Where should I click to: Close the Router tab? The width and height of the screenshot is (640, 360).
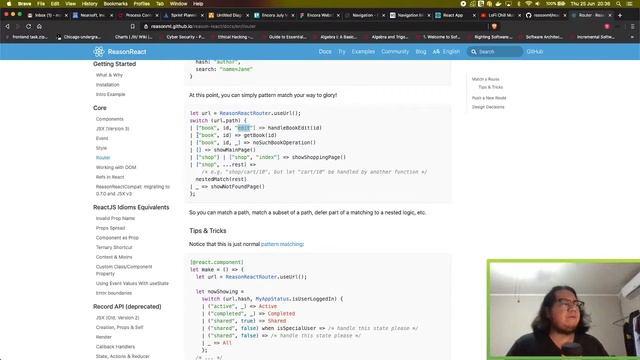pyautogui.click(x=610, y=15)
